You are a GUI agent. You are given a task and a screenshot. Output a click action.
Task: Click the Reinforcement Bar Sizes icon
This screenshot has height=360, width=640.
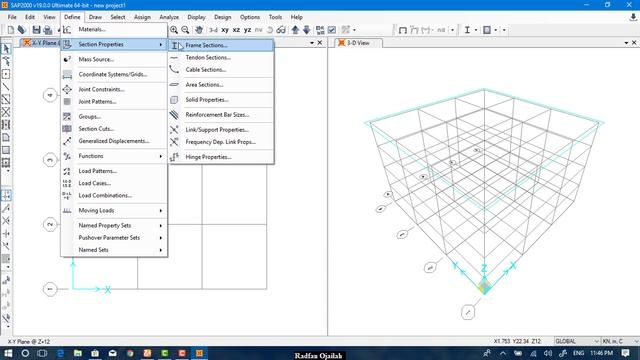(x=174, y=115)
